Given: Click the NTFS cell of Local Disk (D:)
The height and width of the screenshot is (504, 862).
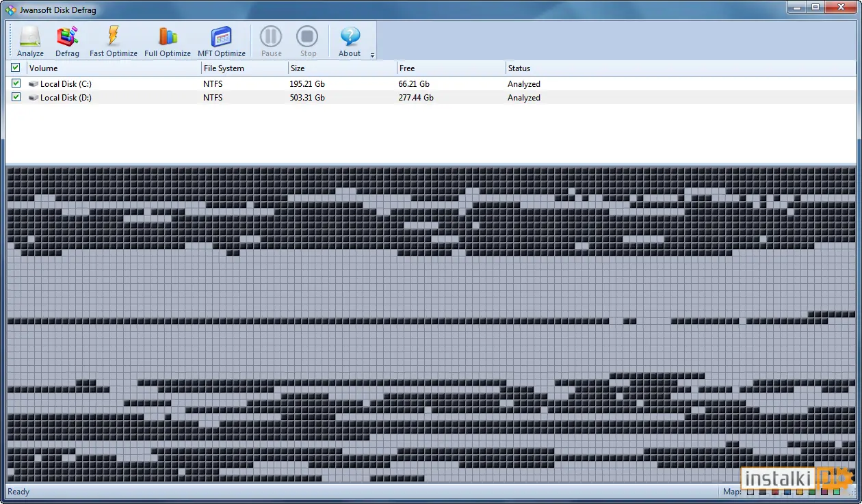Looking at the screenshot, I should point(213,98).
